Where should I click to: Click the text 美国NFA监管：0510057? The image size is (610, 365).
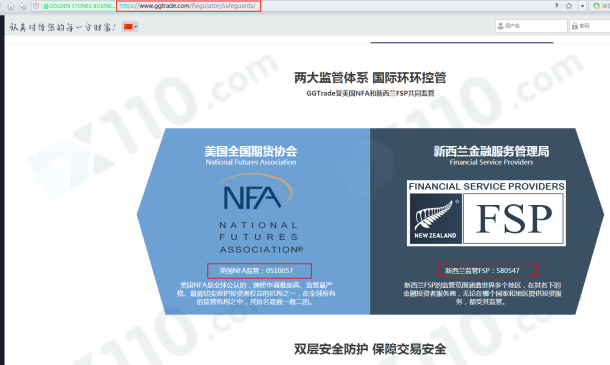(x=256, y=270)
